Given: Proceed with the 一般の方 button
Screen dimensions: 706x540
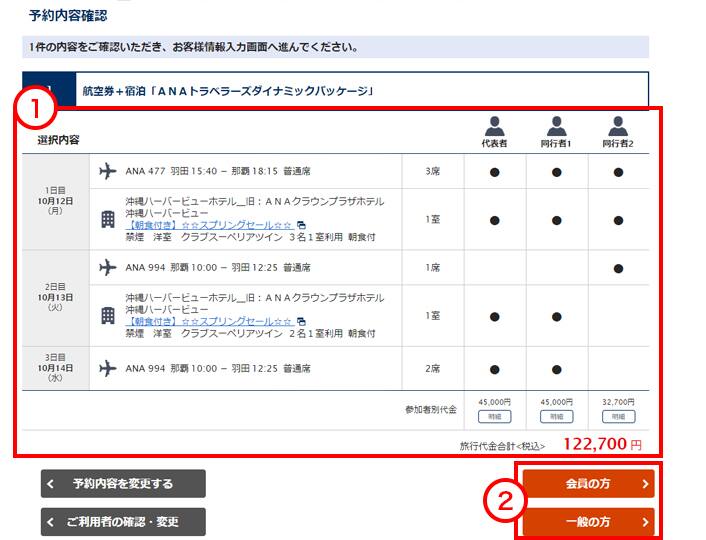Looking at the screenshot, I should 588,522.
